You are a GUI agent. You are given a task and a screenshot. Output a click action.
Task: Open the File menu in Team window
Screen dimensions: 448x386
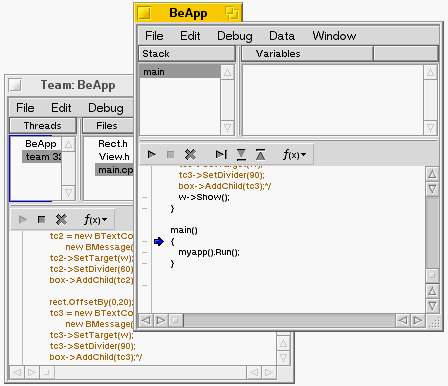point(25,108)
